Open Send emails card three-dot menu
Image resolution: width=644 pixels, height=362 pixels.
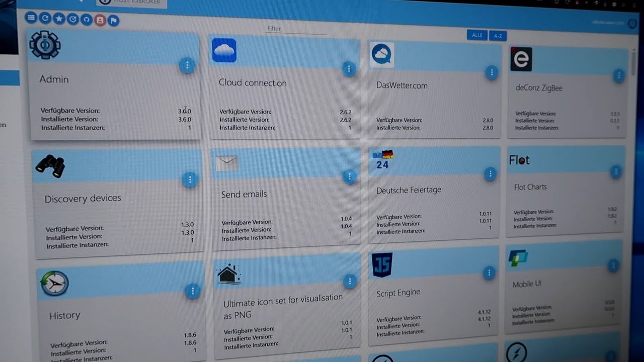(350, 176)
